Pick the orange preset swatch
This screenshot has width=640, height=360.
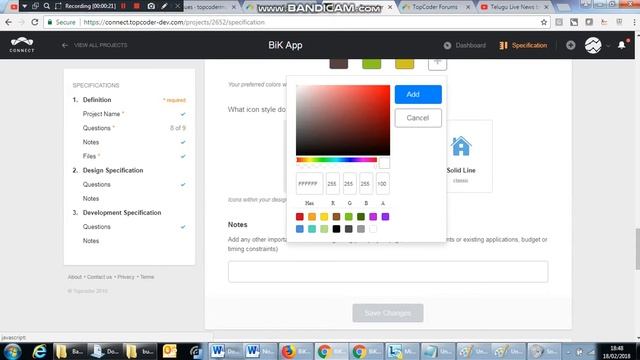312,217
